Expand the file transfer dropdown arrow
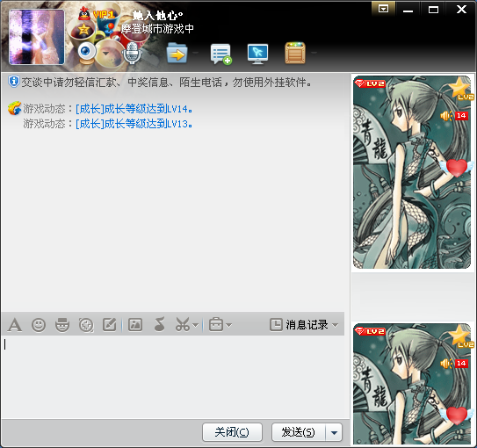Screen dimensions: 477x448 tap(195, 53)
